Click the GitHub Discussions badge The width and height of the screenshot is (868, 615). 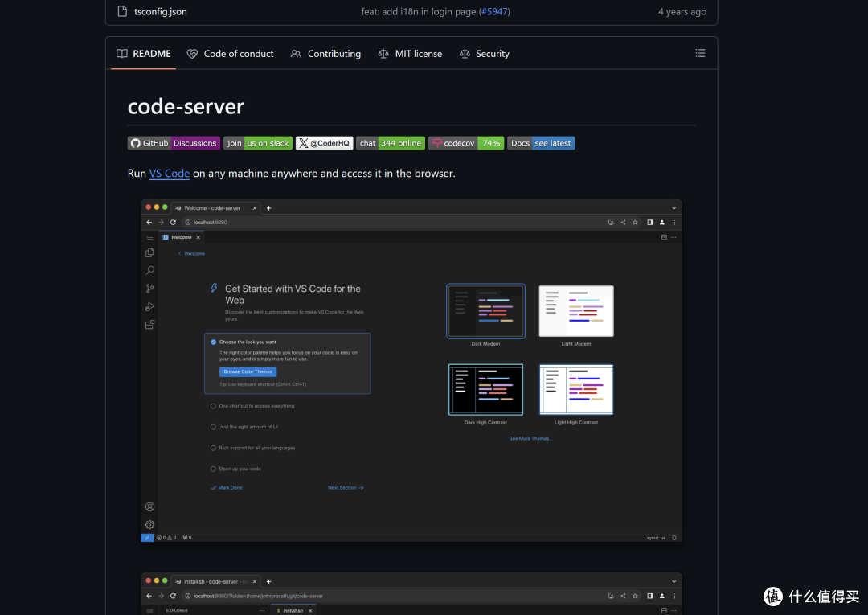(x=174, y=143)
